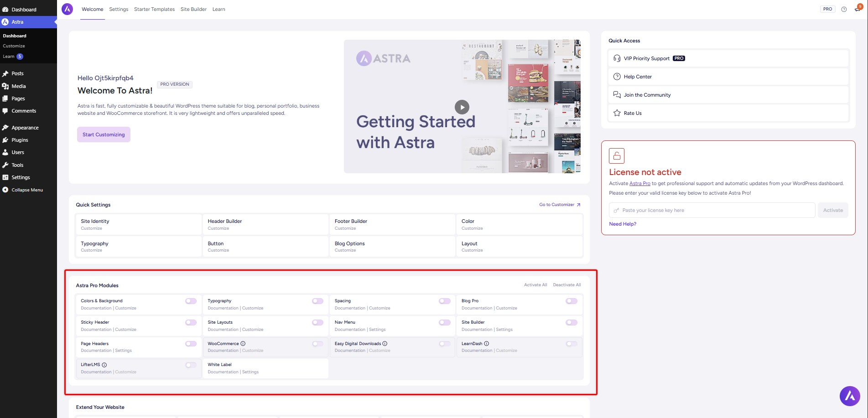Image resolution: width=868 pixels, height=418 pixels.
Task: Open the Blog Options quick setting card
Action: 392,247
